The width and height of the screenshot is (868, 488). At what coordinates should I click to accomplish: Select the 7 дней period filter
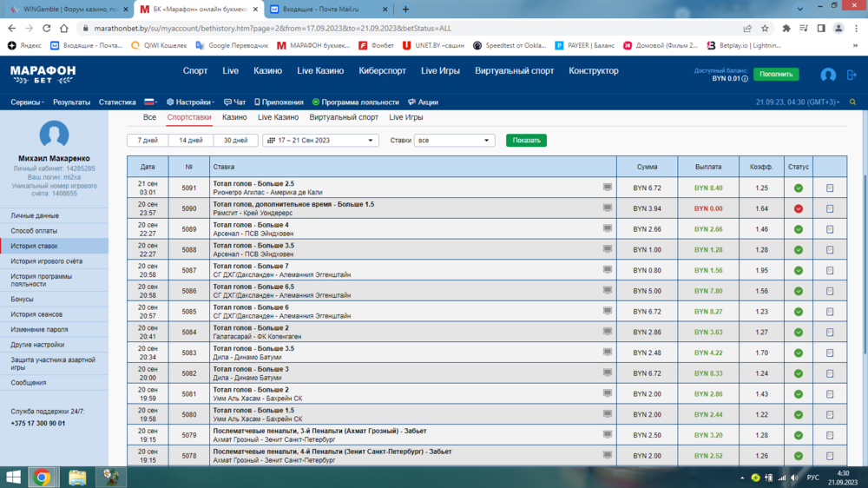[148, 140]
